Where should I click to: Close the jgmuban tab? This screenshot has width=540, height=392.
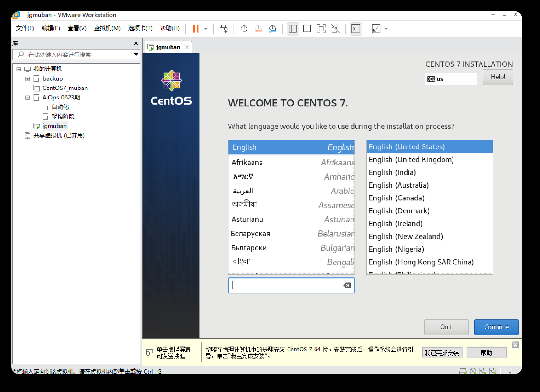click(187, 47)
